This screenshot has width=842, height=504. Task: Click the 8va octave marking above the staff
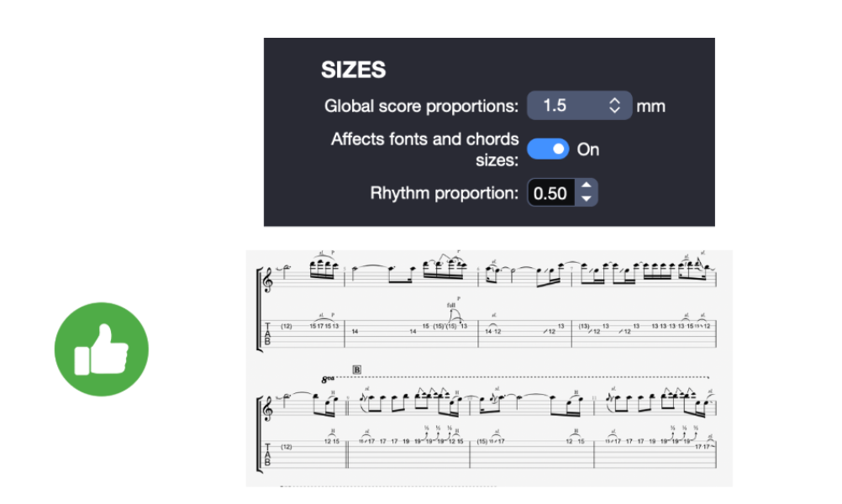pos(326,378)
